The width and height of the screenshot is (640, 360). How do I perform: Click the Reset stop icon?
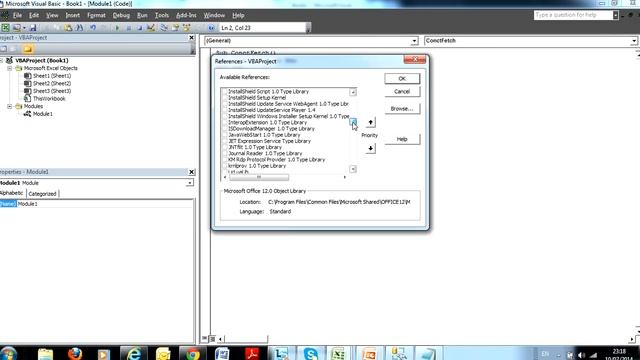point(139,28)
